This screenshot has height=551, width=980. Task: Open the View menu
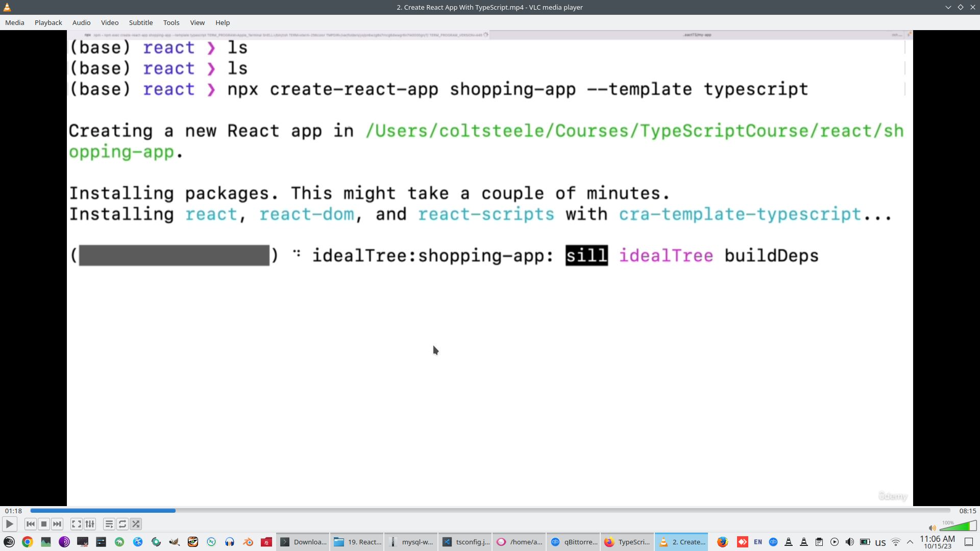[x=197, y=22]
